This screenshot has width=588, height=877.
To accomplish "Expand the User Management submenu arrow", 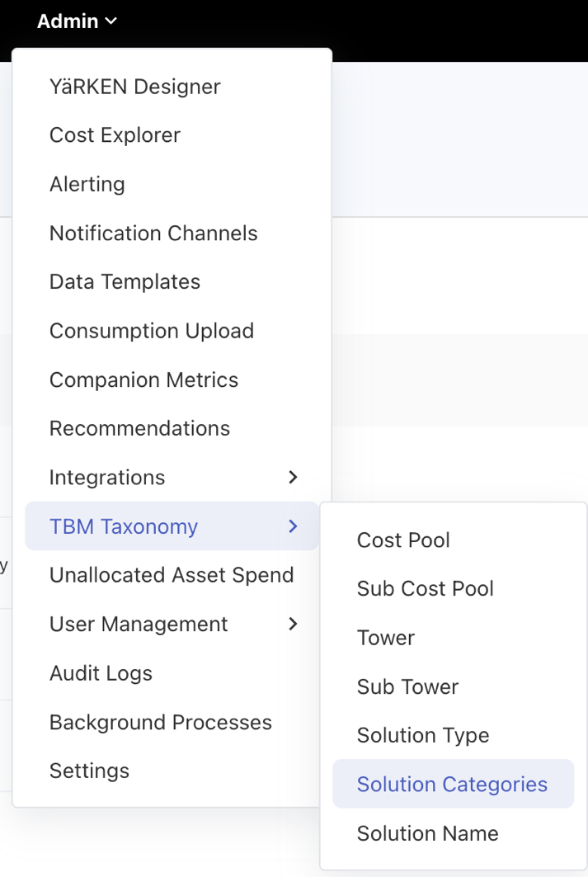I will coord(293,625).
